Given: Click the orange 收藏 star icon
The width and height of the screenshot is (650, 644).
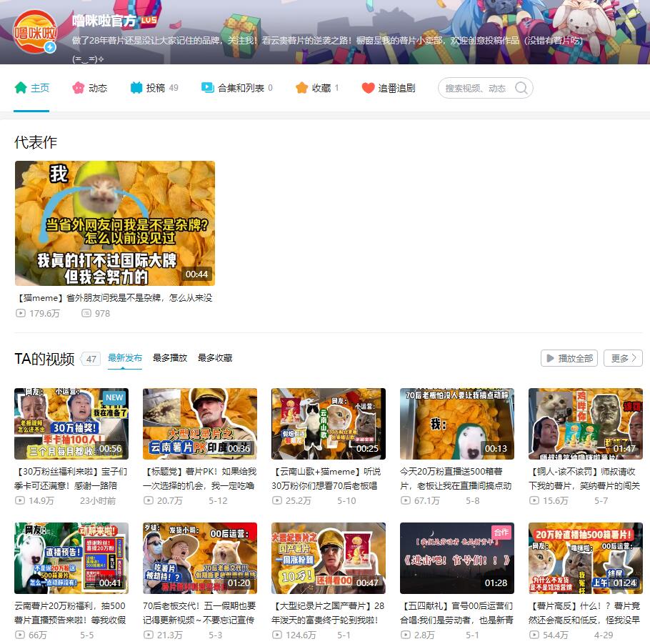Looking at the screenshot, I should click(301, 88).
